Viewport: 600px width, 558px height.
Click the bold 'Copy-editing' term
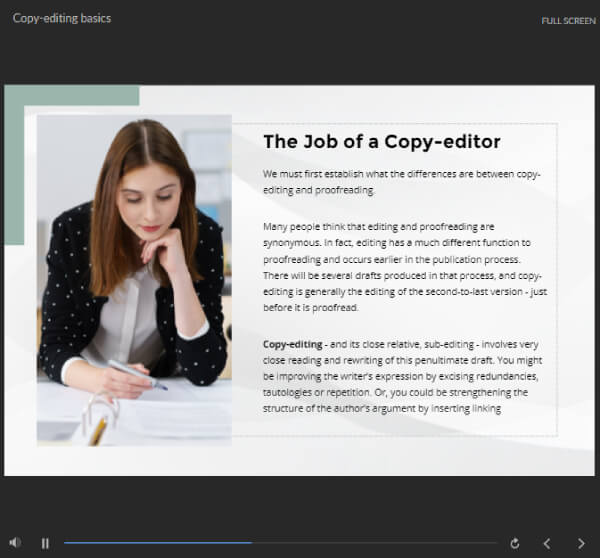click(293, 344)
